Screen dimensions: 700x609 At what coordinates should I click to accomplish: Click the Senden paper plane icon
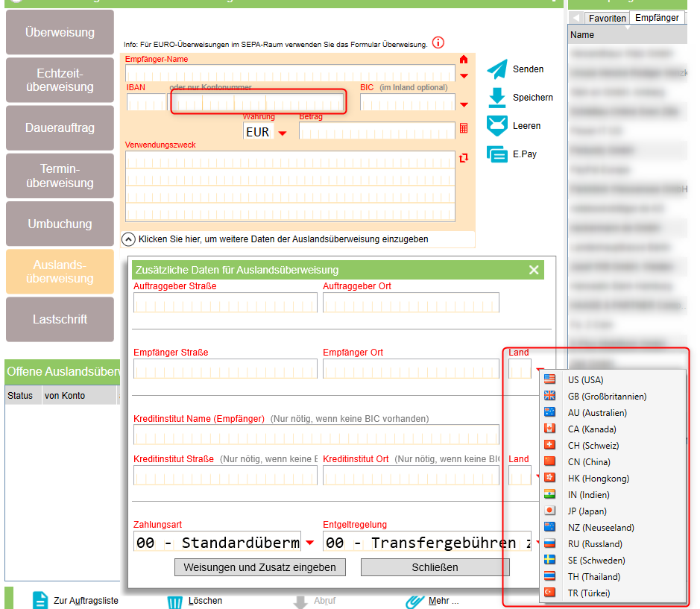coord(497,69)
